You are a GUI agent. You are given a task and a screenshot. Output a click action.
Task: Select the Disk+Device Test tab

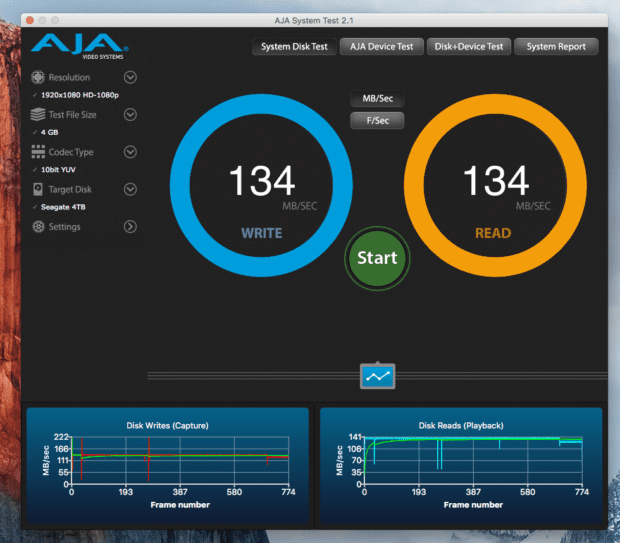pyautogui.click(x=468, y=47)
